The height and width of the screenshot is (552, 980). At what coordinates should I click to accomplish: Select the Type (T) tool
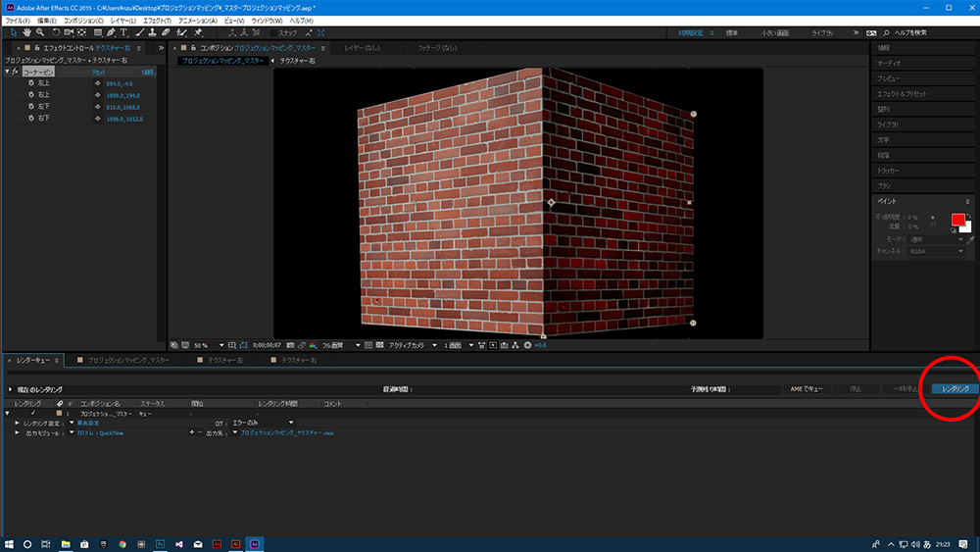coord(123,32)
